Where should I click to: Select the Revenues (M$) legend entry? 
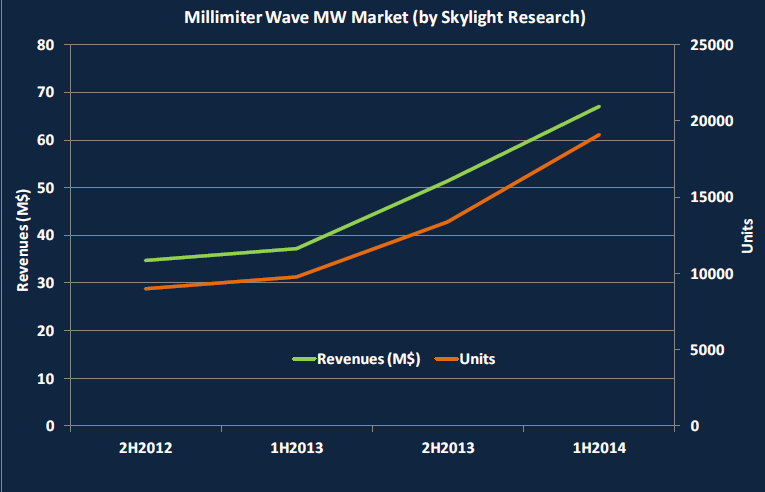click(356, 359)
